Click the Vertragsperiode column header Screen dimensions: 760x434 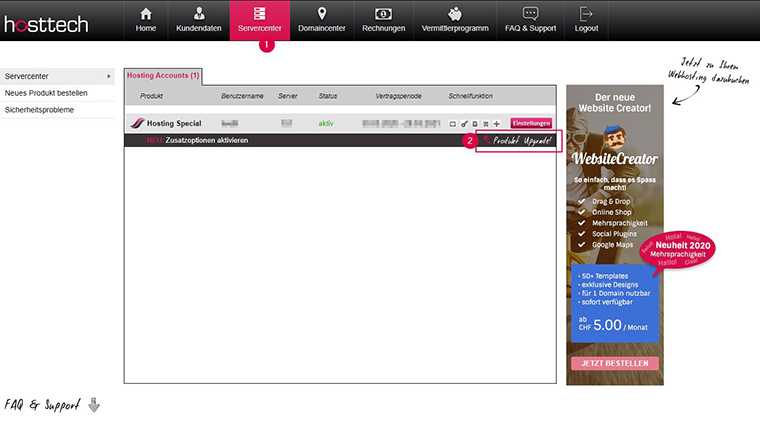pos(398,96)
